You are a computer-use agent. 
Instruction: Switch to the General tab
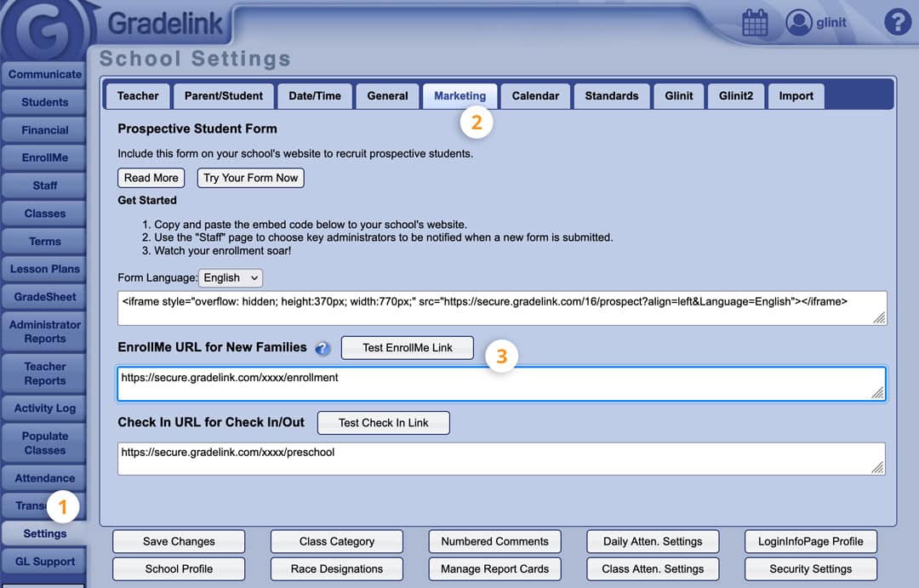coord(387,96)
